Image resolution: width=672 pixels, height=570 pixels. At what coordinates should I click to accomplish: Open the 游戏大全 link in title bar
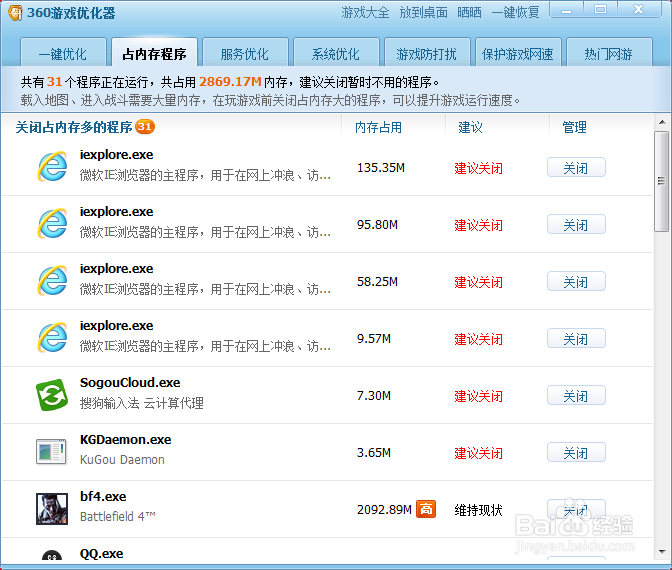click(365, 12)
